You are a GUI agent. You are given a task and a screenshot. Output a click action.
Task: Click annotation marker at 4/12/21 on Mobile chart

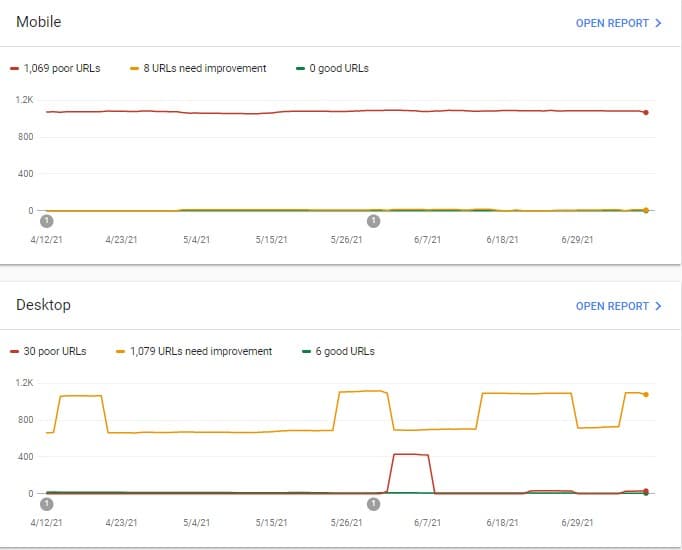click(46, 221)
